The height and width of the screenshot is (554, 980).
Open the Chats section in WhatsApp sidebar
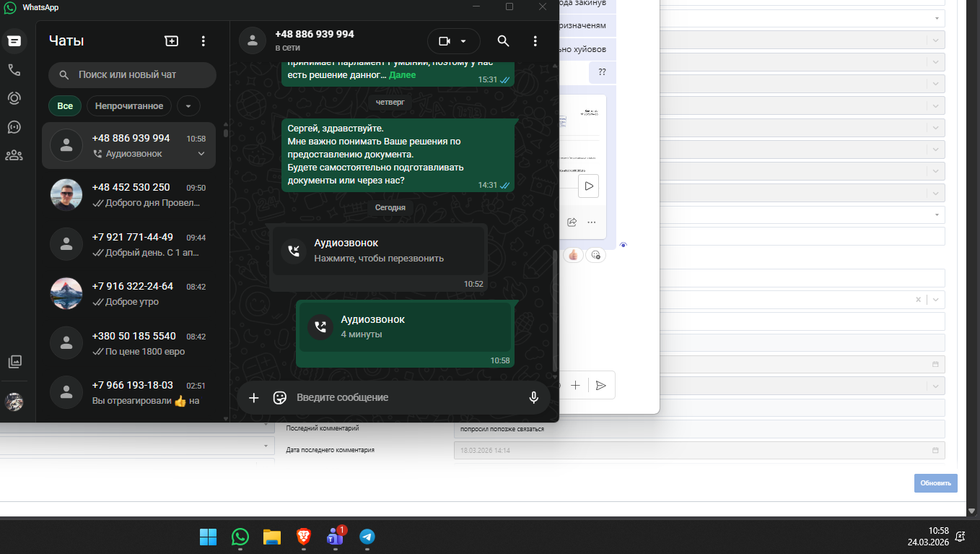coord(14,41)
